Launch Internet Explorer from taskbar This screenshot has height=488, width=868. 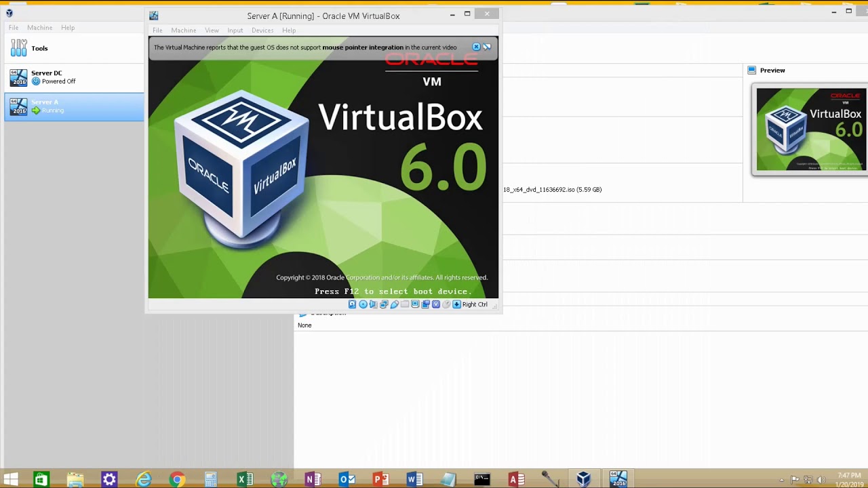click(143, 480)
